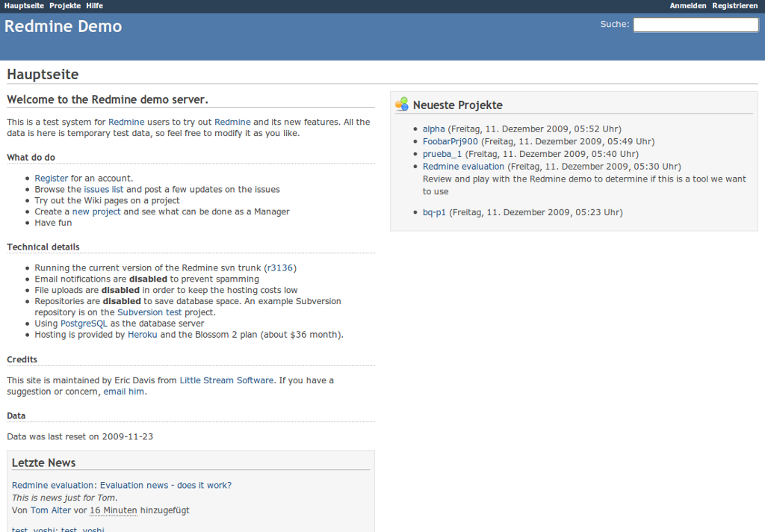Image resolution: width=765 pixels, height=532 pixels.
Task: Open the bq-p1 project
Action: tap(434, 212)
